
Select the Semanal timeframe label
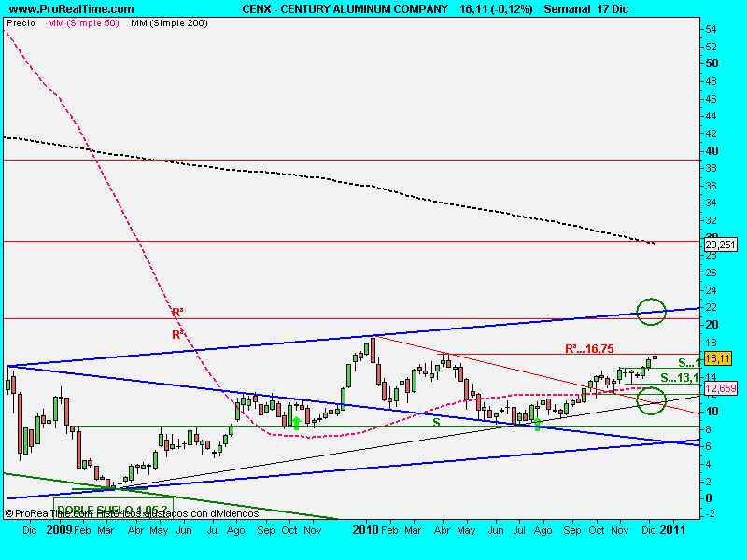click(568, 9)
